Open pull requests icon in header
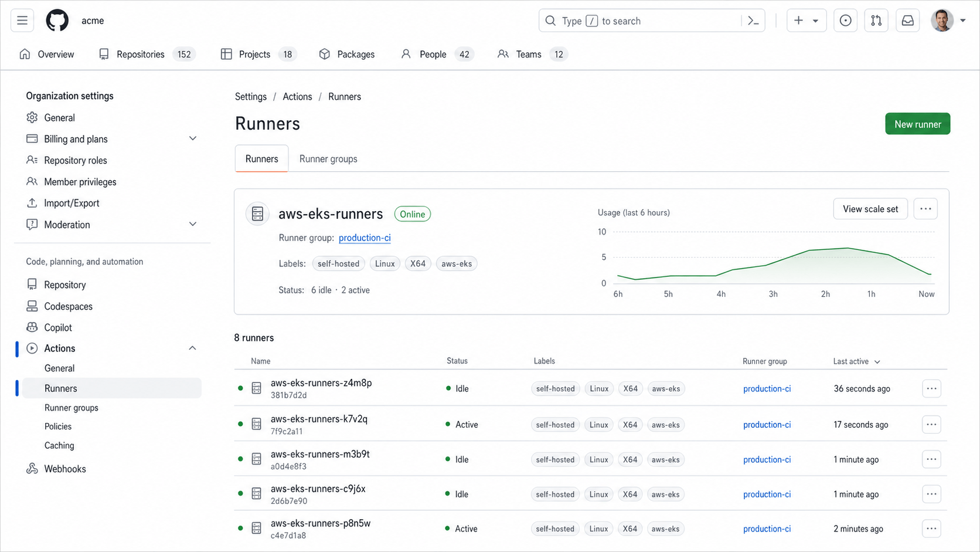Screen dimensions: 980x552 876,21
